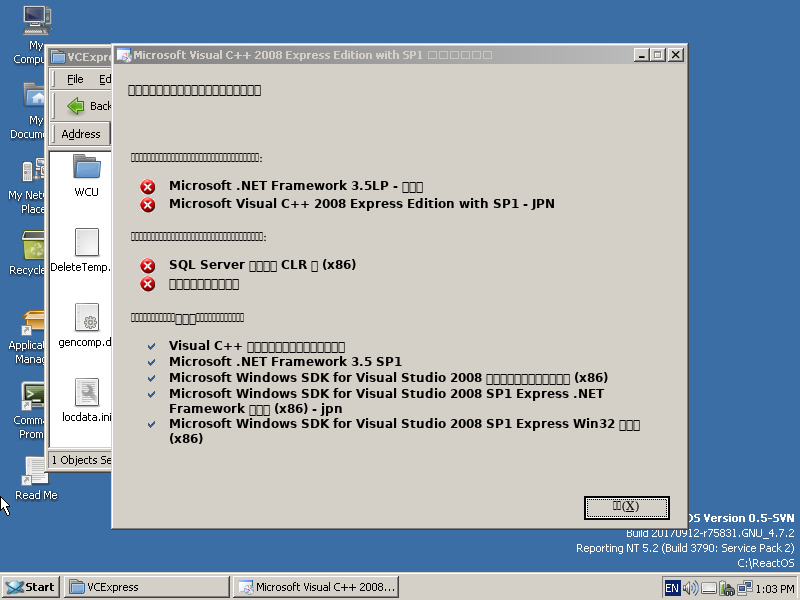The image size is (800, 600).
Task: Click checkmark beside Windows SDK Win32 tools entry
Action: tap(152, 424)
